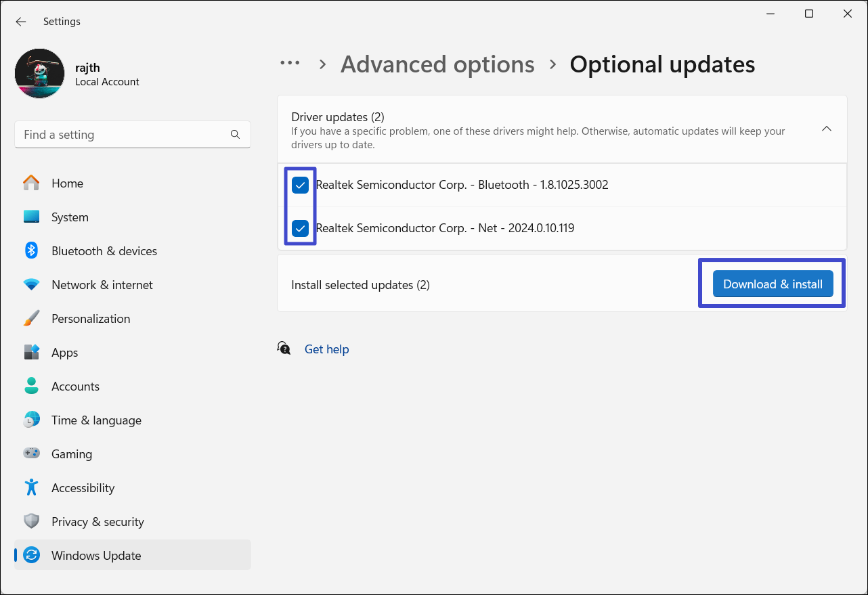Image resolution: width=868 pixels, height=595 pixels.
Task: Select the Personalization paintbrush icon
Action: (31, 318)
